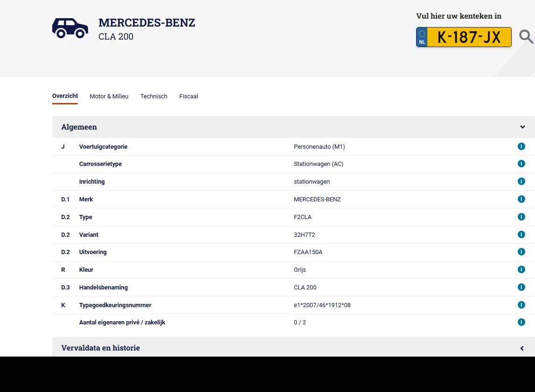Click the Typegoedkeuringsnummer label
Screen dimensions: 535x392
[115, 305]
